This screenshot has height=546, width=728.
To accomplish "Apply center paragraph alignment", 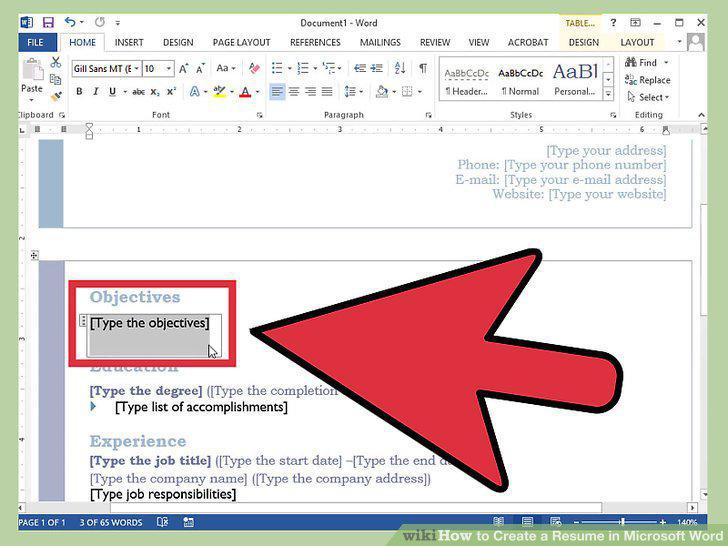I will coord(294,91).
